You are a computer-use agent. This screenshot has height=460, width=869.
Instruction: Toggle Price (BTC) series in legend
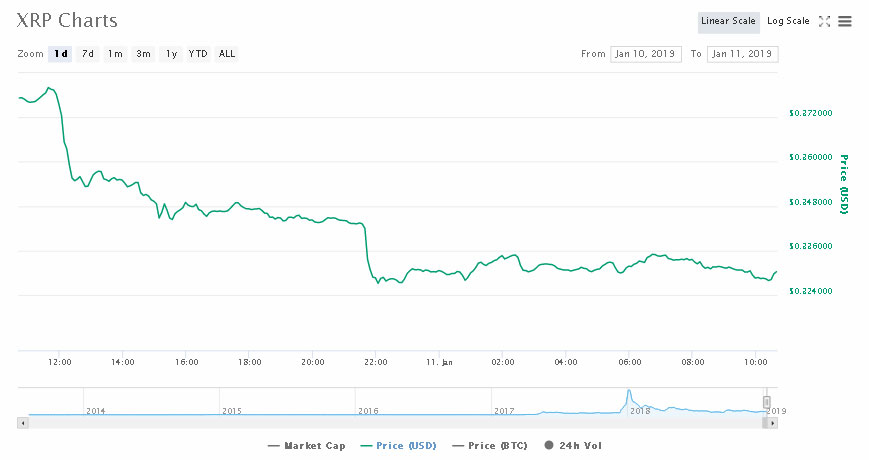pyautogui.click(x=490, y=446)
